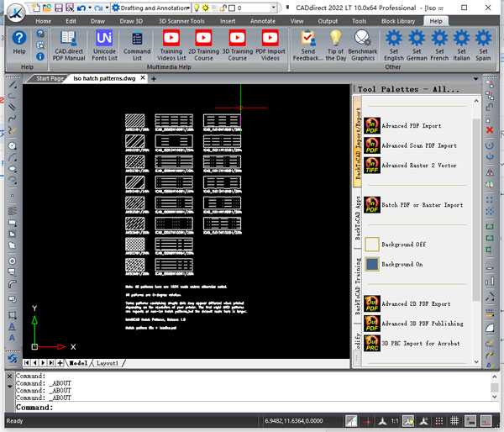Open the CADdirect PDF Manual
The width and height of the screenshot is (504, 432).
point(70,45)
